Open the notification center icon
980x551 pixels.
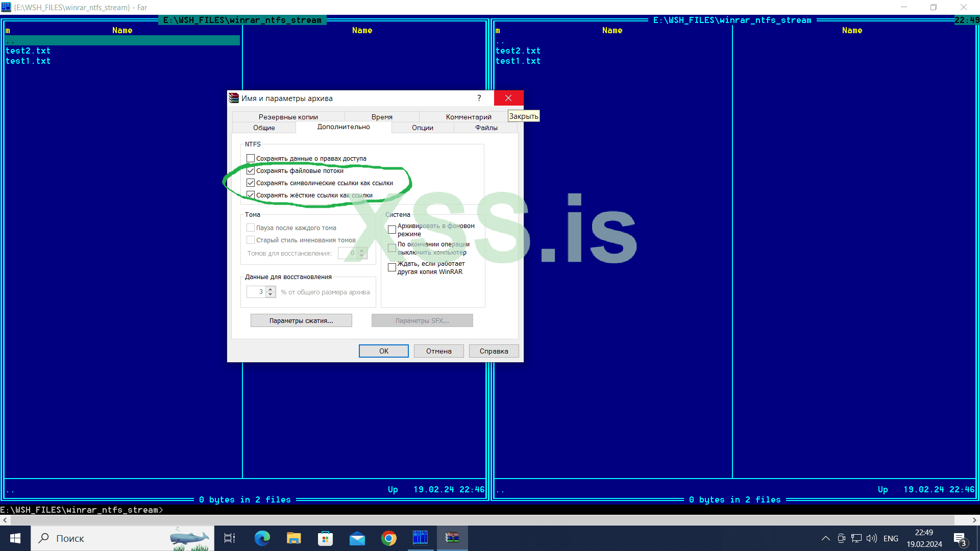click(959, 538)
